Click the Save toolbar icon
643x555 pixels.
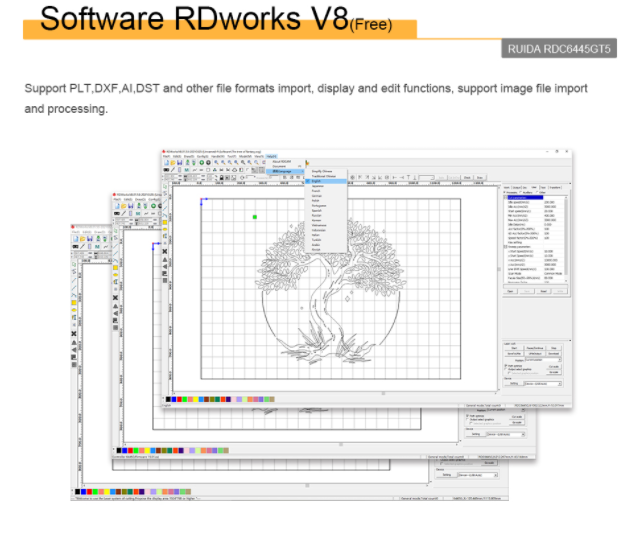[177, 164]
